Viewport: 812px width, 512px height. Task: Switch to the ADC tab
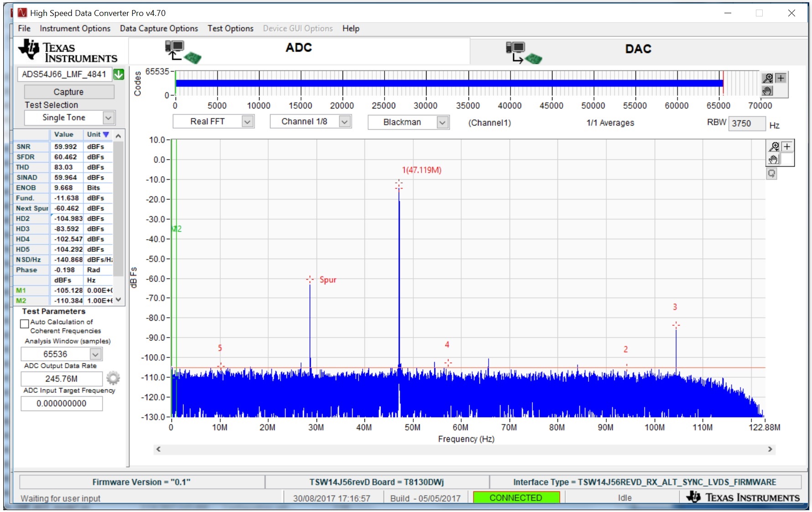click(299, 51)
